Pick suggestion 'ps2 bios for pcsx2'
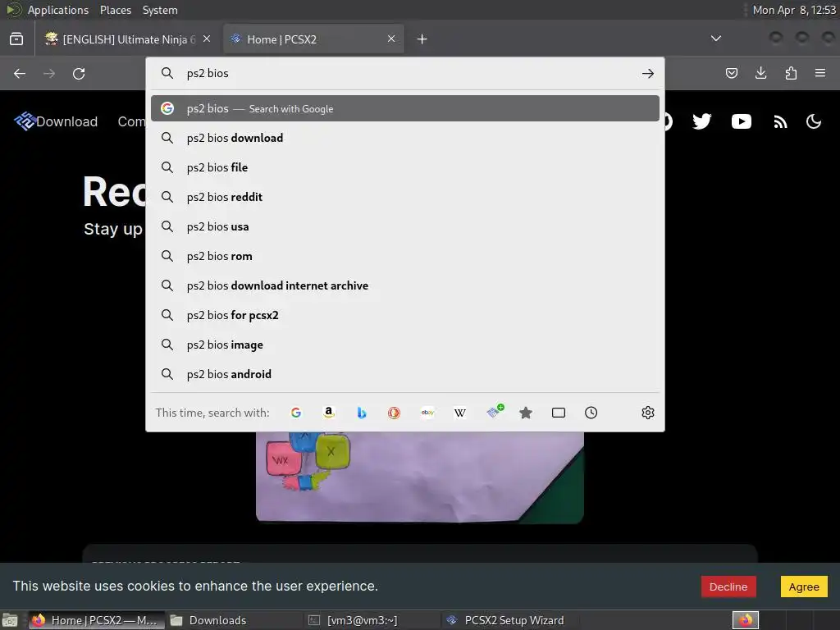This screenshot has height=630, width=840. point(405,315)
